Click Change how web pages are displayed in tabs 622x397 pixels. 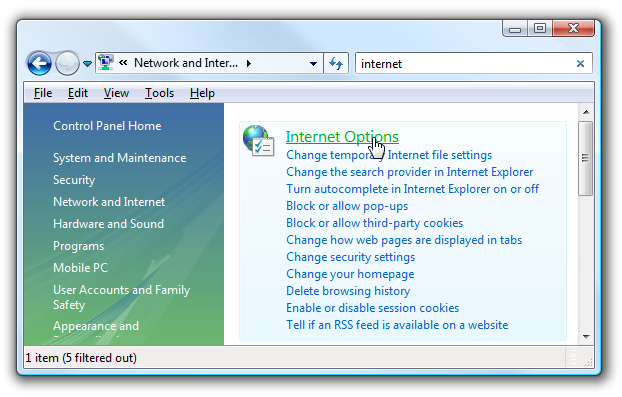coord(404,240)
